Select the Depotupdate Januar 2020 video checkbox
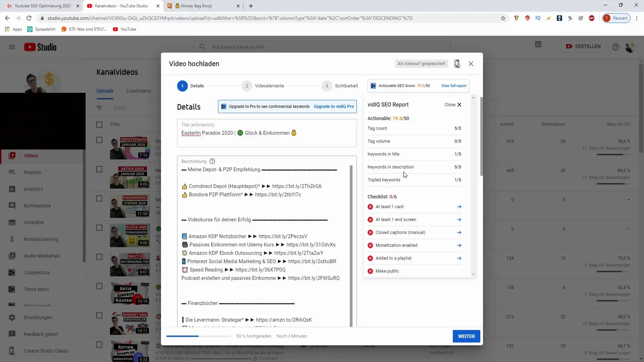 (x=99, y=140)
